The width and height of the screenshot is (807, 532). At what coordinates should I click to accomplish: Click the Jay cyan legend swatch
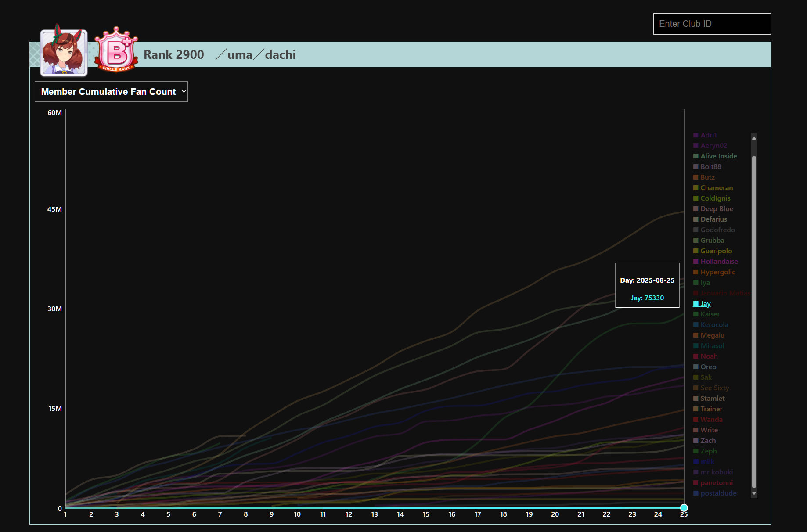click(x=695, y=304)
